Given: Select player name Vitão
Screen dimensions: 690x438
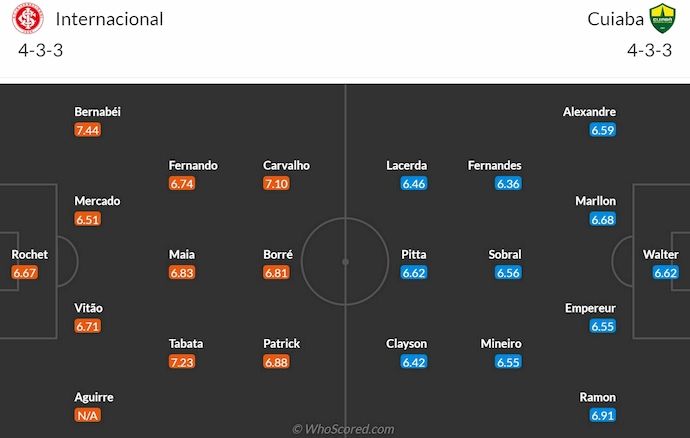Looking at the screenshot, I should click(x=89, y=308).
